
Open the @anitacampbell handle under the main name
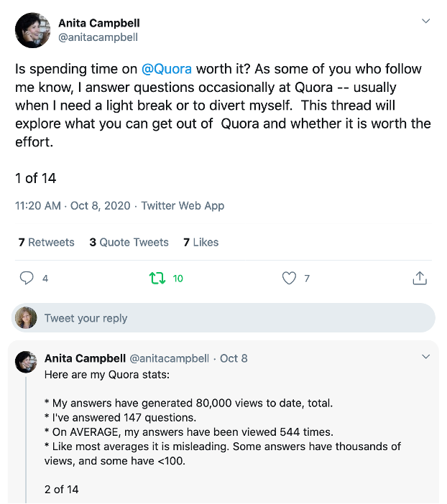click(x=98, y=37)
